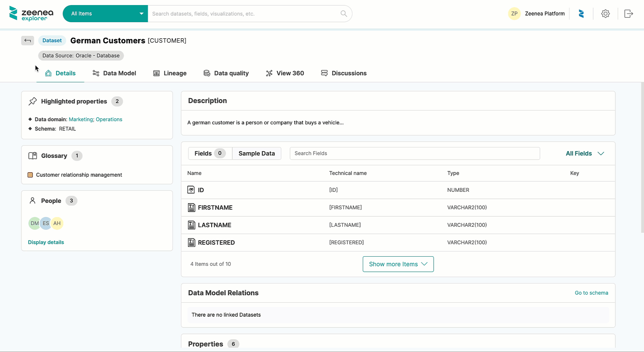Expand Show more Items

click(x=398, y=264)
